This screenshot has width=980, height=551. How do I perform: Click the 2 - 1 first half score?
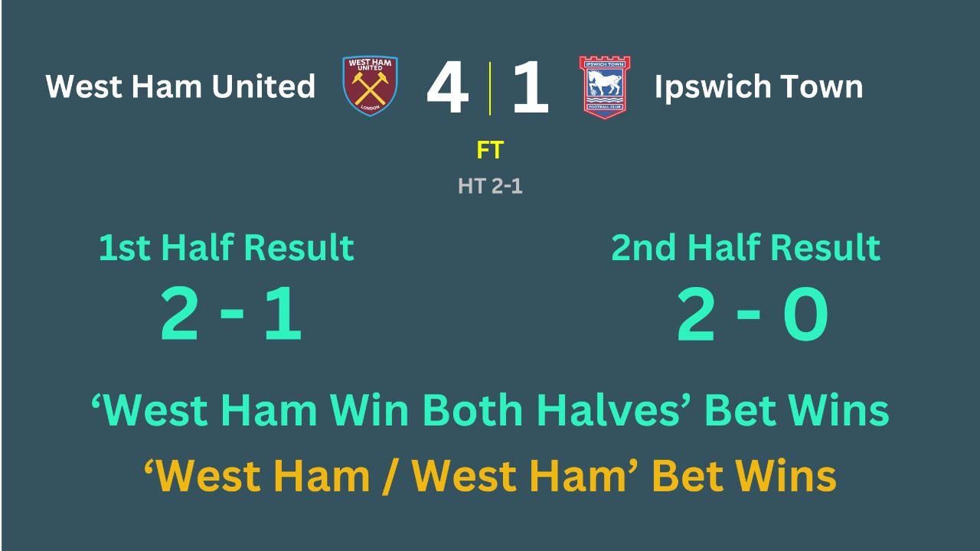tap(231, 315)
